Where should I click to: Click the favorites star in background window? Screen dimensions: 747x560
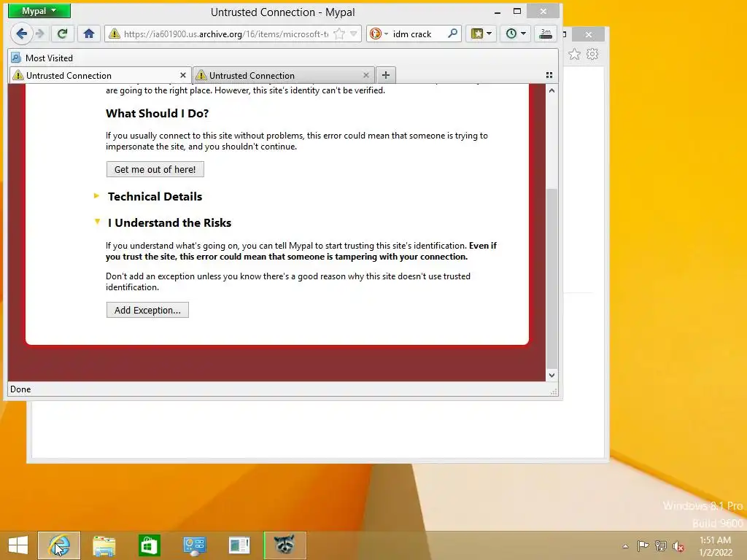coord(575,54)
